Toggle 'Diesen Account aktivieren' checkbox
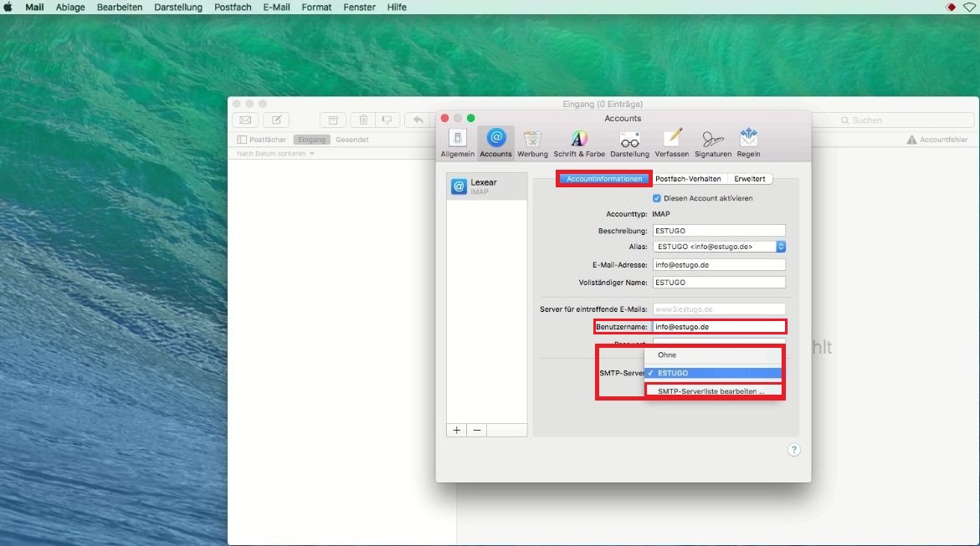The image size is (980, 546). tap(657, 198)
